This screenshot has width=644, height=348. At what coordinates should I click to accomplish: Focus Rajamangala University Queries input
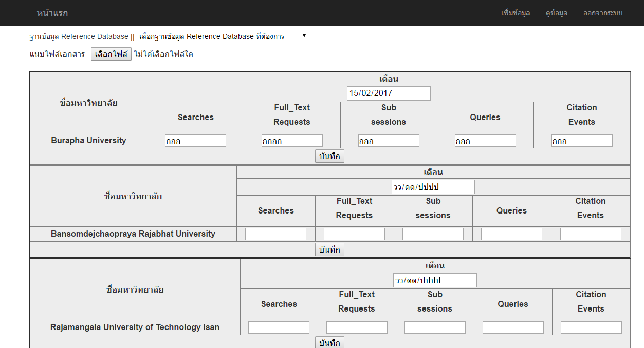click(x=513, y=327)
